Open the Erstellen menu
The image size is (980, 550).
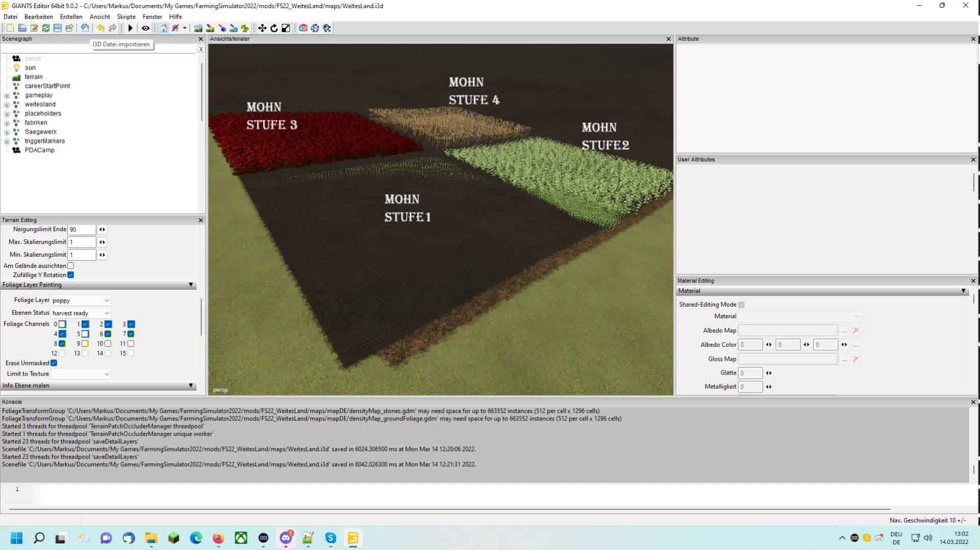click(x=71, y=17)
